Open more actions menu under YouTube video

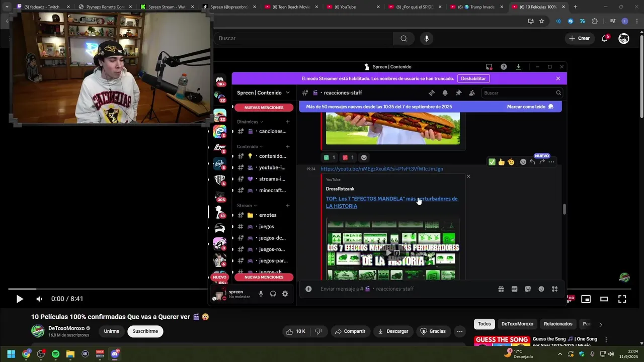pyautogui.click(x=459, y=331)
